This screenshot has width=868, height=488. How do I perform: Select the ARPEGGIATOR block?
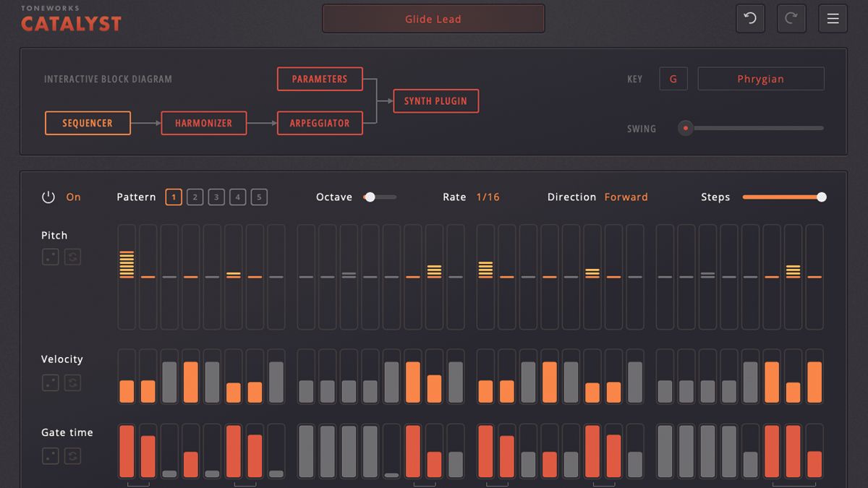tap(320, 123)
